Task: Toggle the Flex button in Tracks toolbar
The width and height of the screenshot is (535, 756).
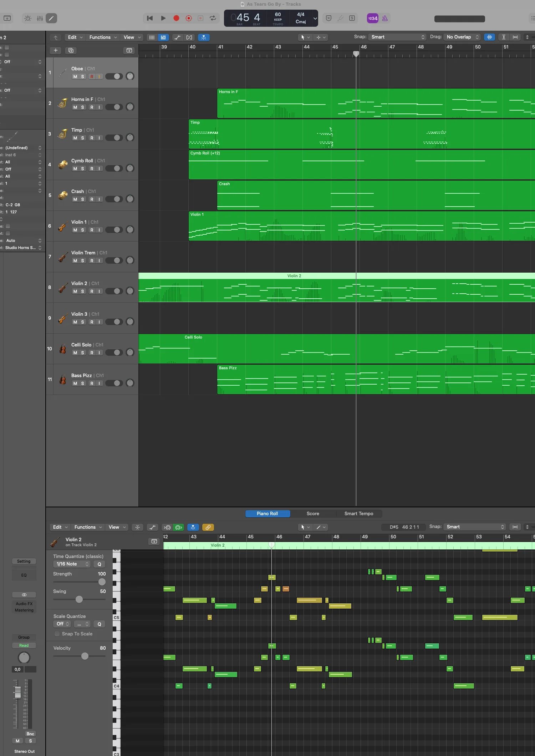Action: [189, 37]
